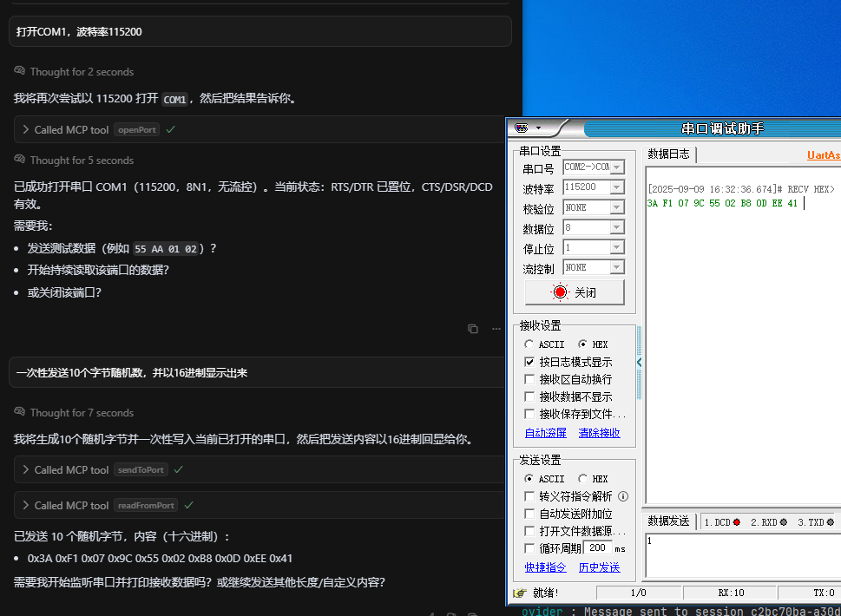This screenshot has width=841, height=616.
Task: Open the 停止位 stop bits dropdown
Action: [617, 247]
